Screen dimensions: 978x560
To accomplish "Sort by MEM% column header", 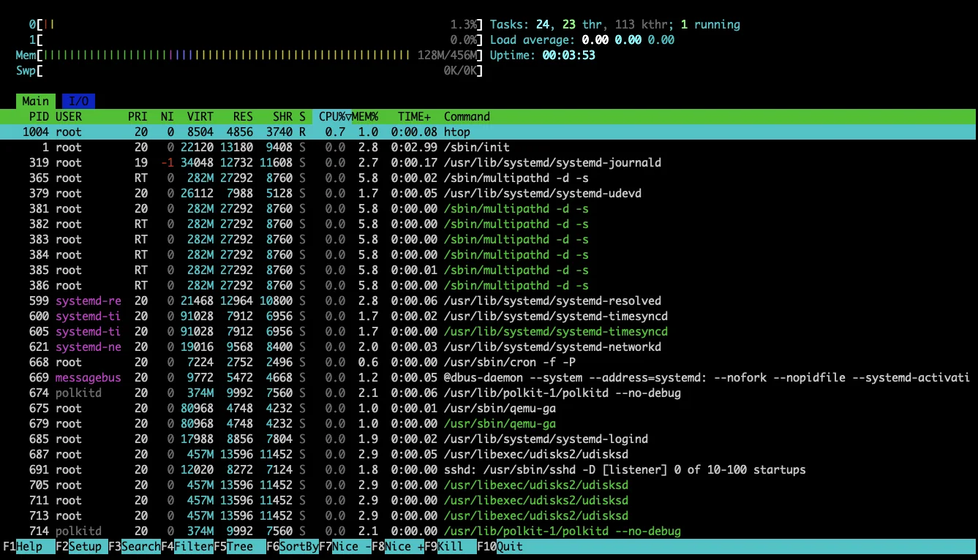I will click(x=365, y=117).
